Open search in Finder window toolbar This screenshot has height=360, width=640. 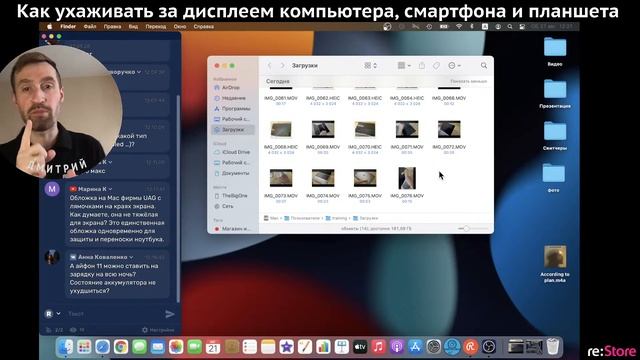pos(484,65)
